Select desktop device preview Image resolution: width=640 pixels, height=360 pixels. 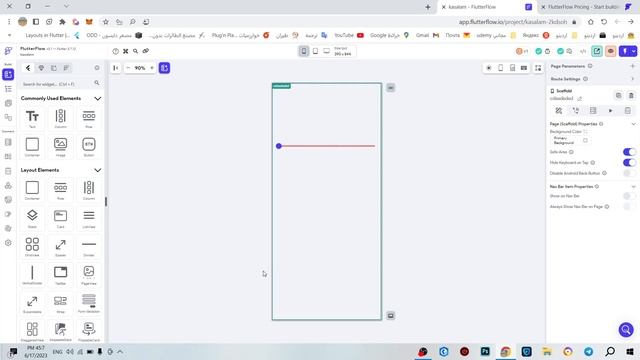click(x=327, y=51)
